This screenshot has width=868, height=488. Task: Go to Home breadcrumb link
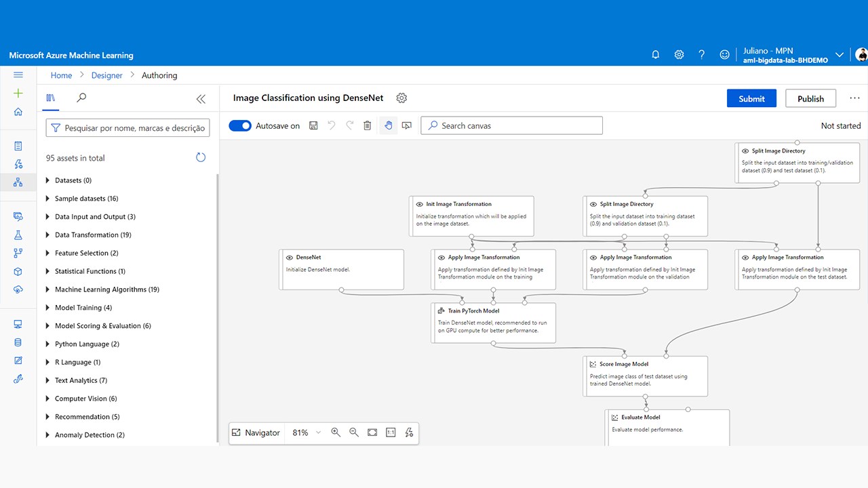[x=61, y=75]
